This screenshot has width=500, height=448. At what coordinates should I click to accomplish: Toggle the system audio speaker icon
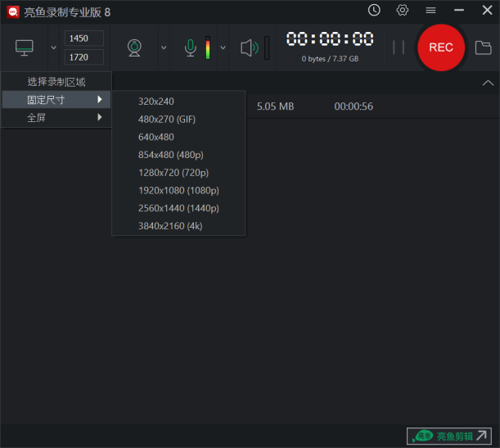tap(250, 48)
